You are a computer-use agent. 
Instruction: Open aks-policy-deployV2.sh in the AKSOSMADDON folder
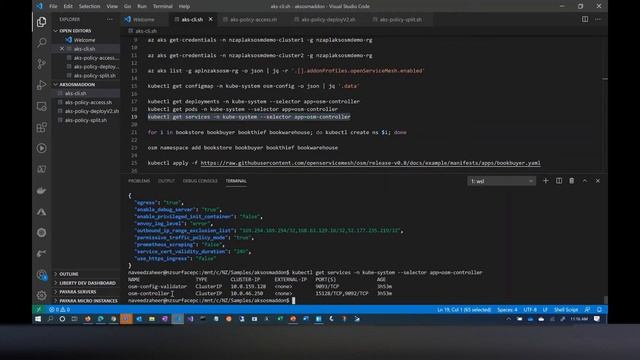point(91,111)
